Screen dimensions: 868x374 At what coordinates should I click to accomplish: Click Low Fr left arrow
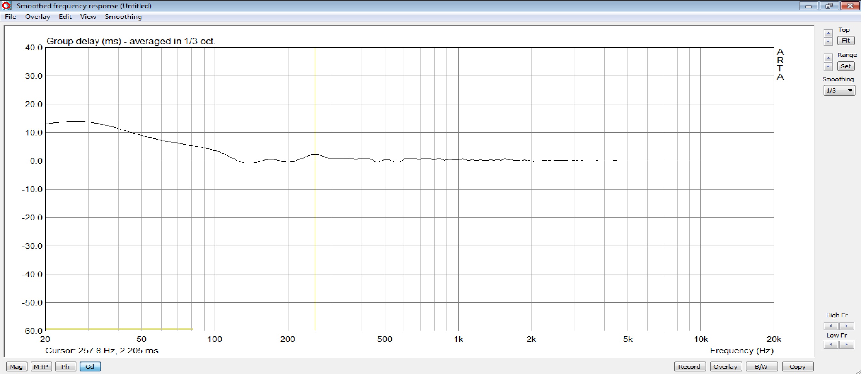(831, 344)
